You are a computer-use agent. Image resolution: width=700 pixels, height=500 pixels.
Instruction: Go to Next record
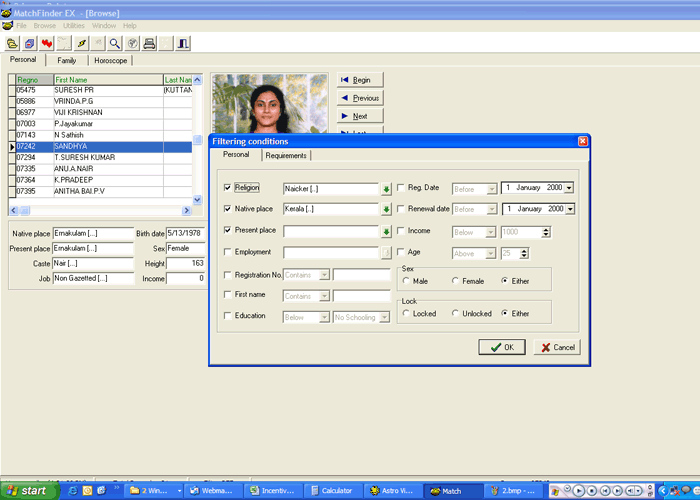[x=360, y=116]
